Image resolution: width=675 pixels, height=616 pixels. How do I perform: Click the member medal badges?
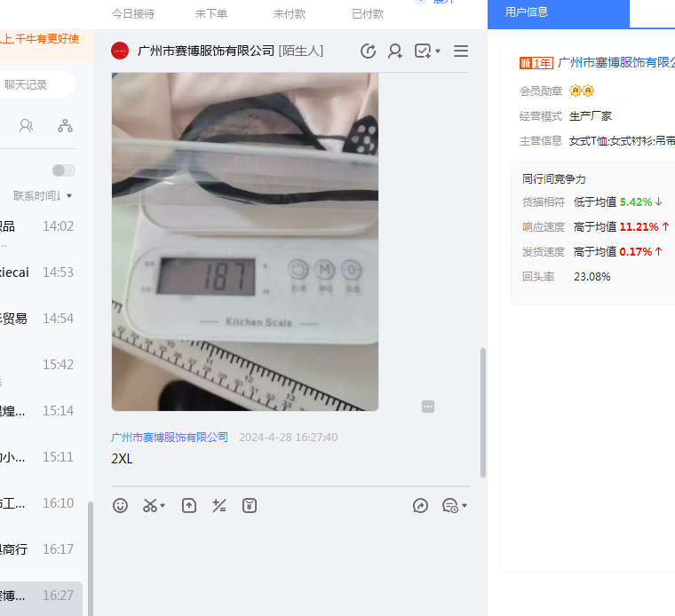click(x=582, y=91)
